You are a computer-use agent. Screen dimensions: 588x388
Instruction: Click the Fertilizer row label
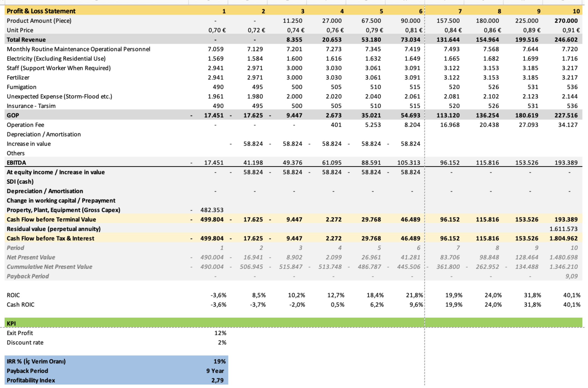[18, 78]
